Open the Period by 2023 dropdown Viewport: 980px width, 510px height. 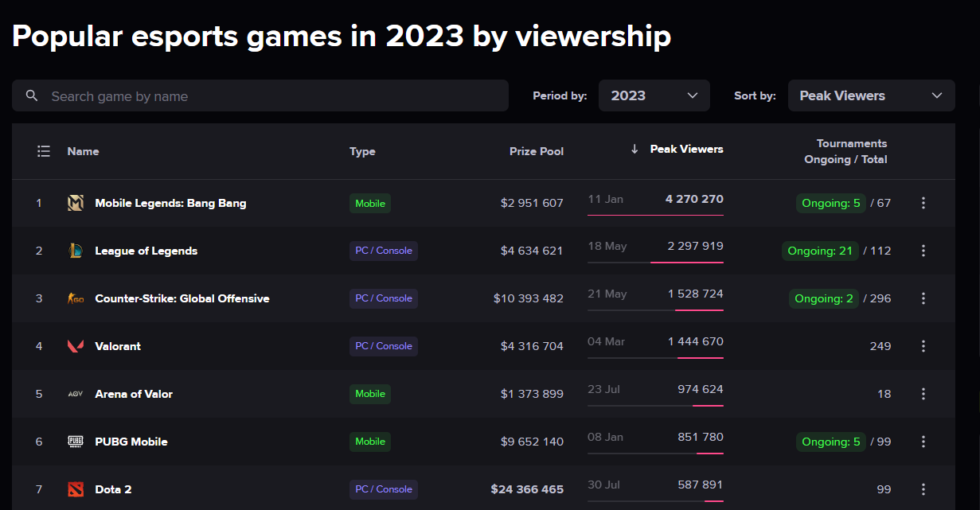654,95
